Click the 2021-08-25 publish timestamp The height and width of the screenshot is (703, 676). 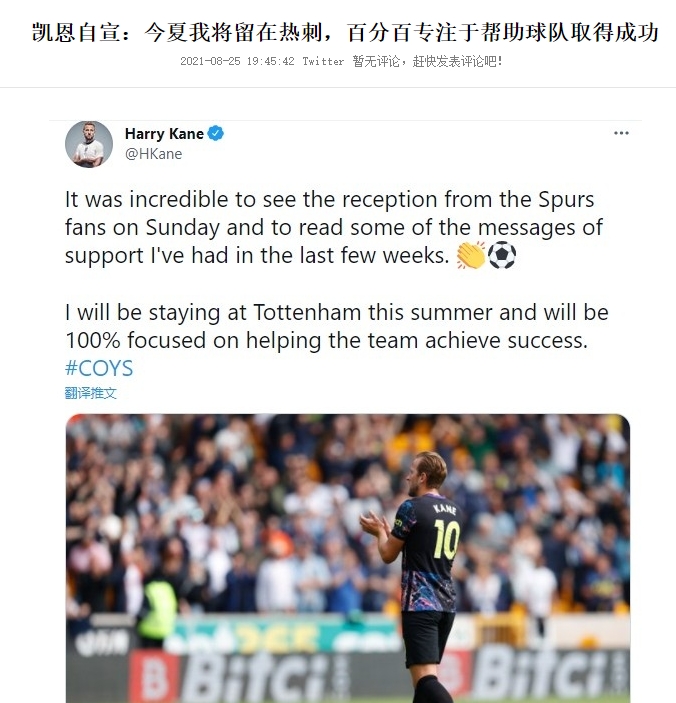(x=237, y=61)
